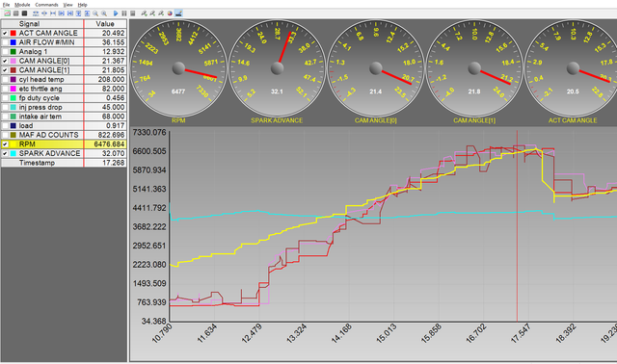Click the 14.168 time axis label
This screenshot has height=364, width=617.
341,334
